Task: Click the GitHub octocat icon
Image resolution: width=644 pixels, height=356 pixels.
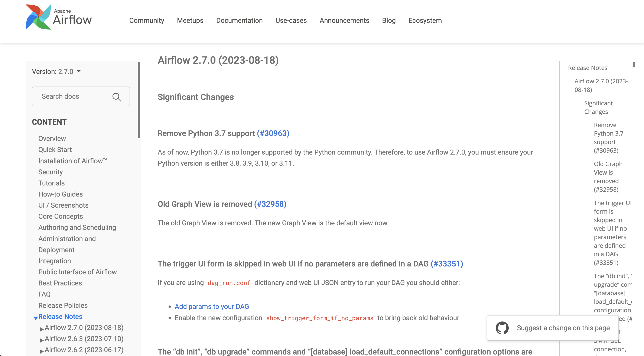Action: click(x=502, y=328)
